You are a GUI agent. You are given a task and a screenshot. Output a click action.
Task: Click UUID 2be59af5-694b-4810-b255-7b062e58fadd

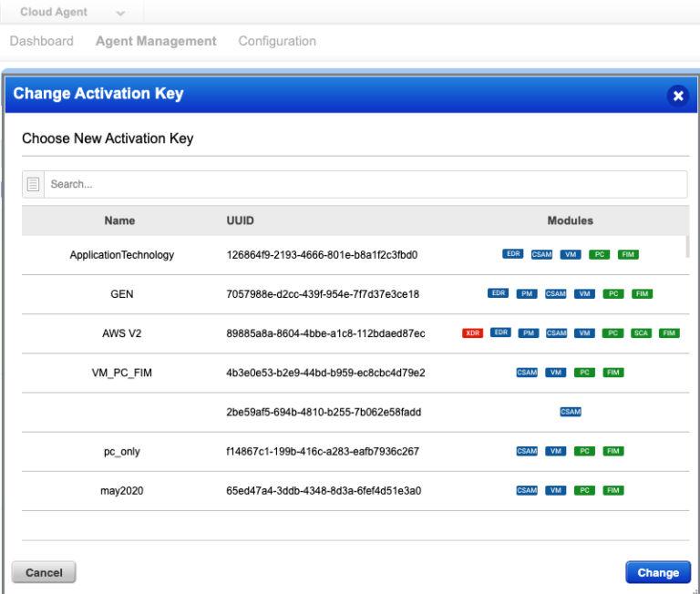point(324,412)
